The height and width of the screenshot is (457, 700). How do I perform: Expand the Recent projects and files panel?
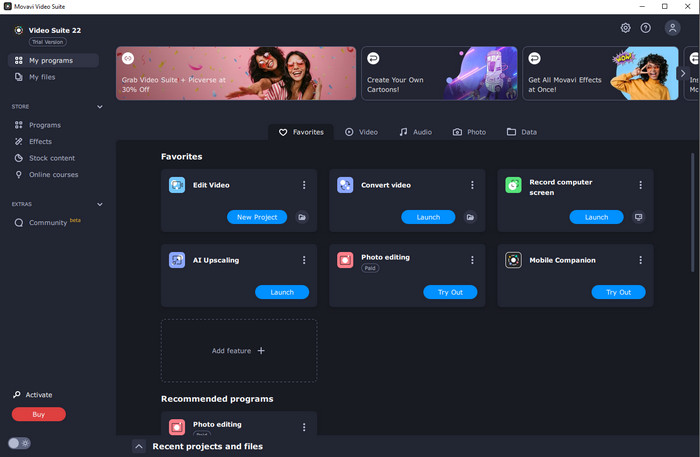pos(139,446)
